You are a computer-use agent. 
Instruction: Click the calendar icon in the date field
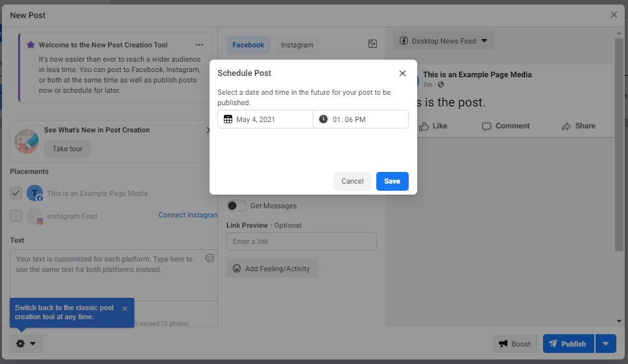(228, 119)
